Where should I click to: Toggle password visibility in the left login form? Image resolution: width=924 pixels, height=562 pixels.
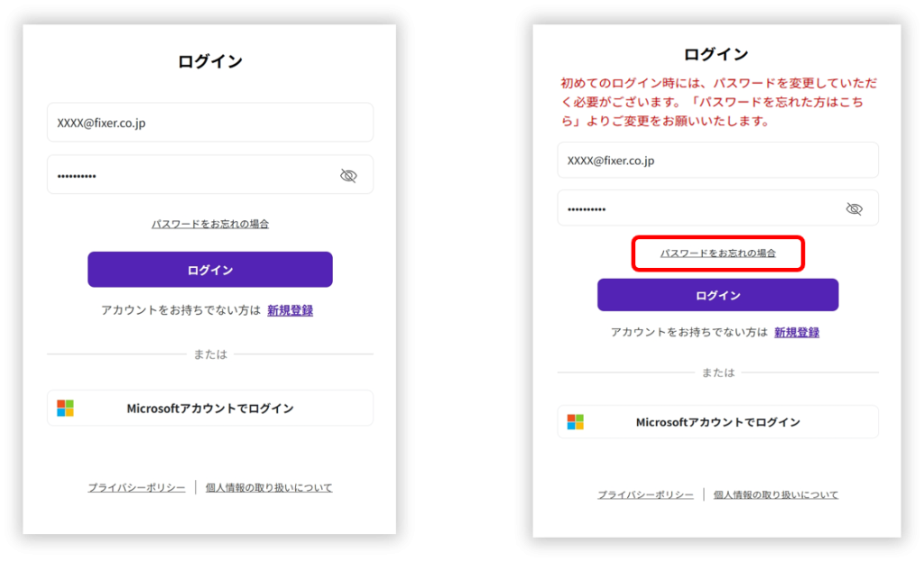(348, 176)
